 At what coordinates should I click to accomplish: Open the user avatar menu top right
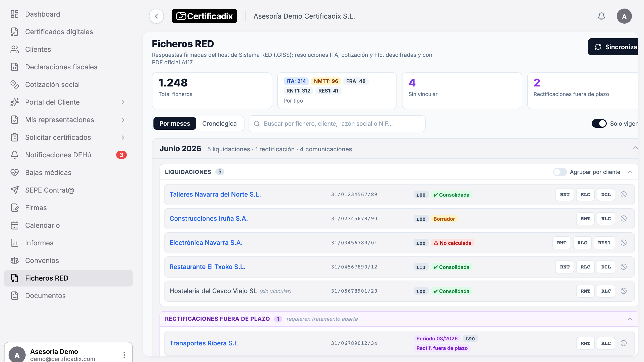624,16
